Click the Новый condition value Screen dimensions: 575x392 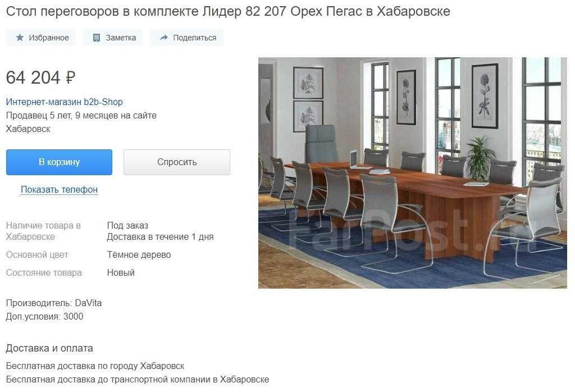click(121, 272)
